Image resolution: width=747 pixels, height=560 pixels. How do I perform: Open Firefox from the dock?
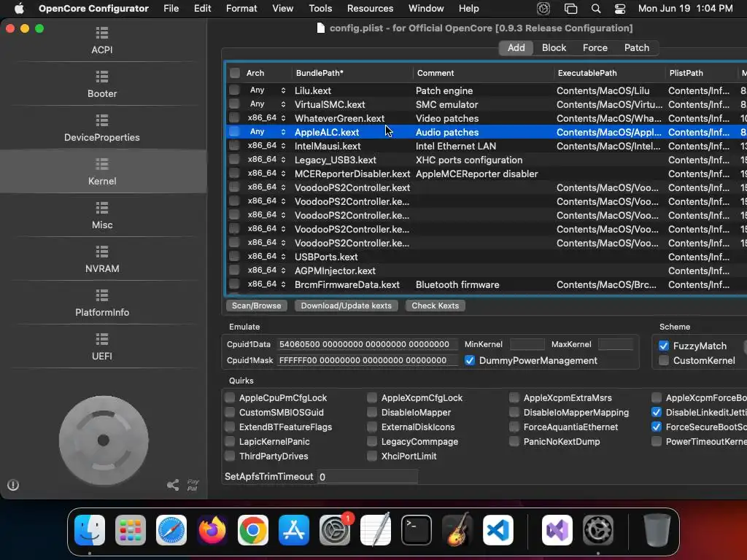(x=212, y=529)
